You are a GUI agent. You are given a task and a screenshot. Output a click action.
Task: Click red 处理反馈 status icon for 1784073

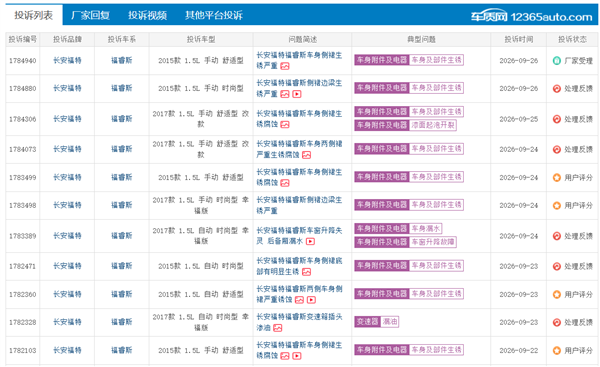point(557,149)
